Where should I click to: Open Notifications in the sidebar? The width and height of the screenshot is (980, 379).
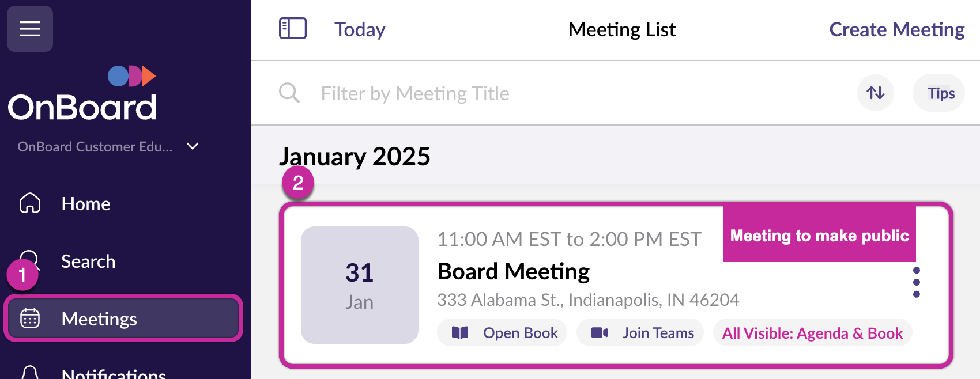[x=113, y=372]
